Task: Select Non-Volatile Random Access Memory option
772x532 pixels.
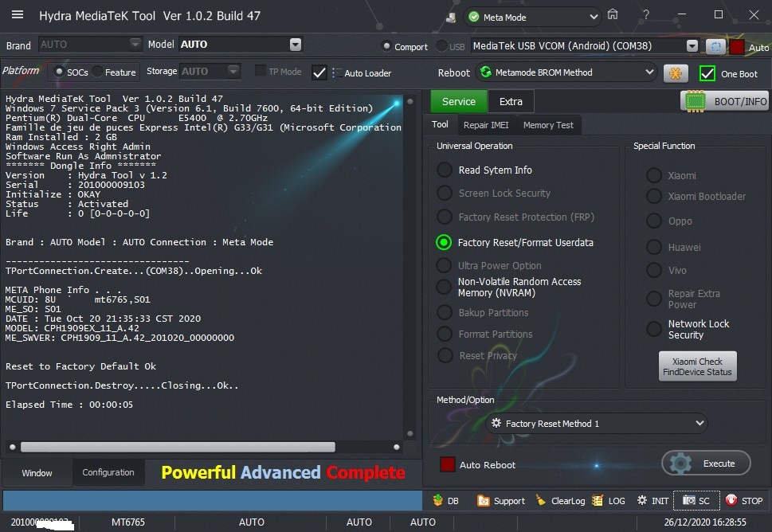Action: (x=444, y=287)
